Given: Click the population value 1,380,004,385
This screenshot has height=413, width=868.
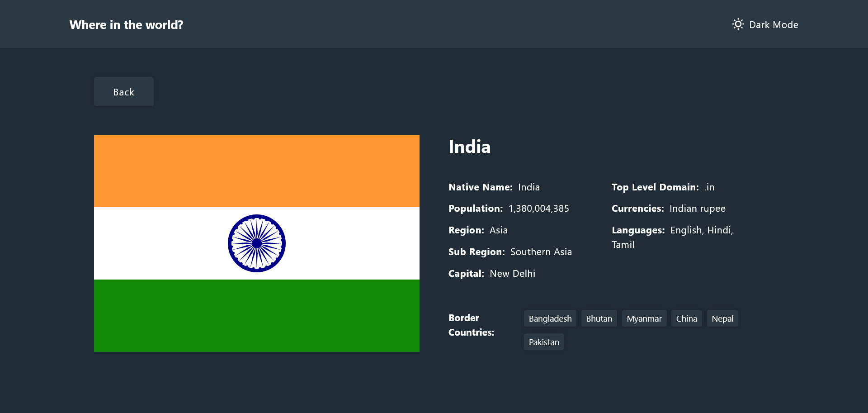Looking at the screenshot, I should 539,209.
